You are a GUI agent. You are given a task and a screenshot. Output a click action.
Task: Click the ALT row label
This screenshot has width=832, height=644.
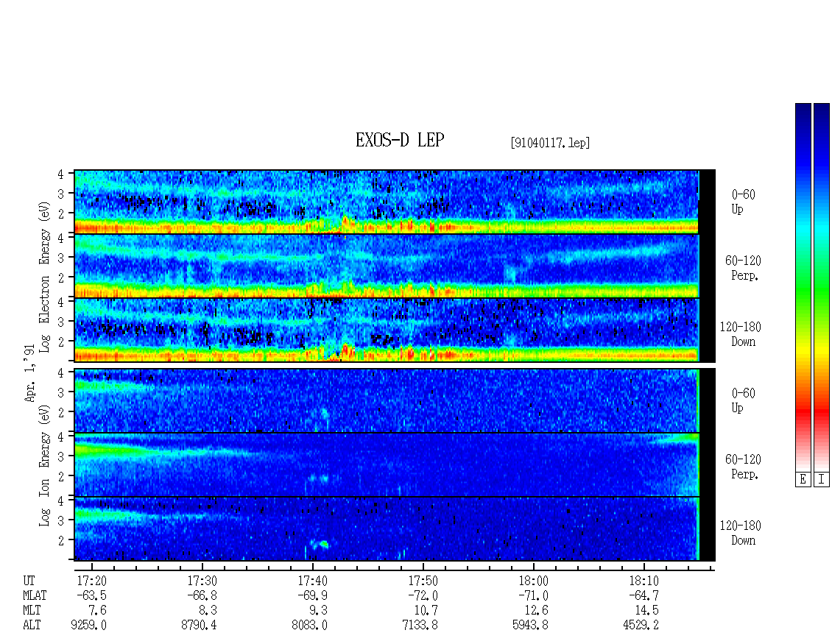coord(32,626)
